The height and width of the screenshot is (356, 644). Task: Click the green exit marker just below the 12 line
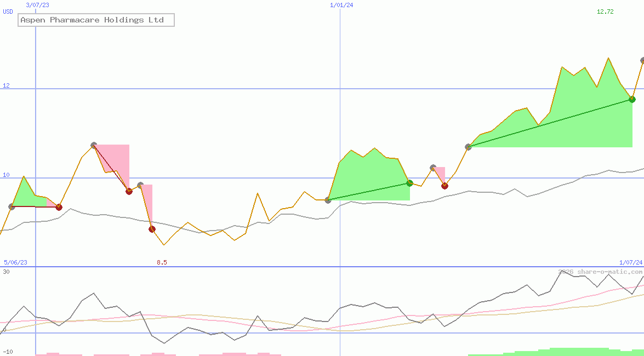click(x=632, y=99)
